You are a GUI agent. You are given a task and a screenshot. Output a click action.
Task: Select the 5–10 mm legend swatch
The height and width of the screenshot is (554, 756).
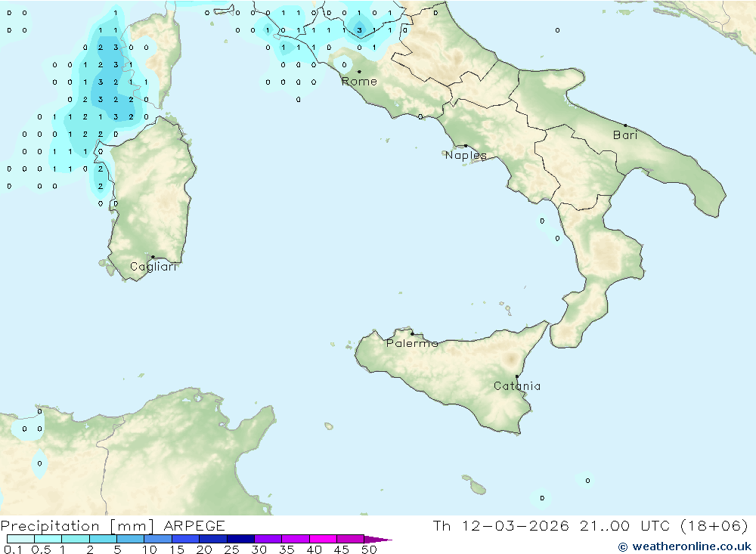click(x=131, y=539)
